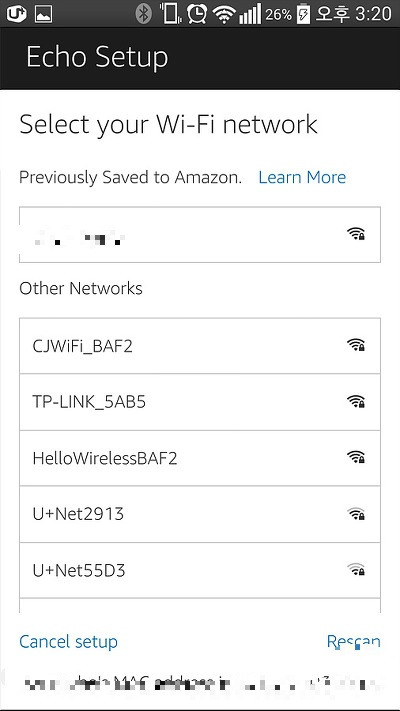
Task: Select the previously saved Amazon network
Action: (200, 234)
